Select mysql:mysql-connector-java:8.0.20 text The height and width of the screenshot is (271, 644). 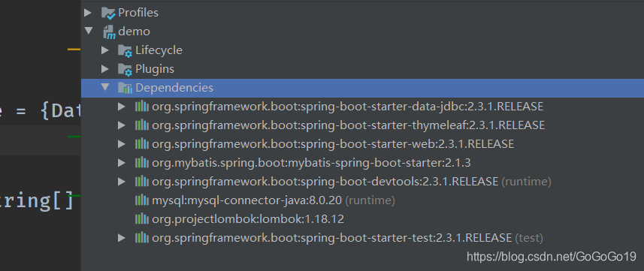246,200
